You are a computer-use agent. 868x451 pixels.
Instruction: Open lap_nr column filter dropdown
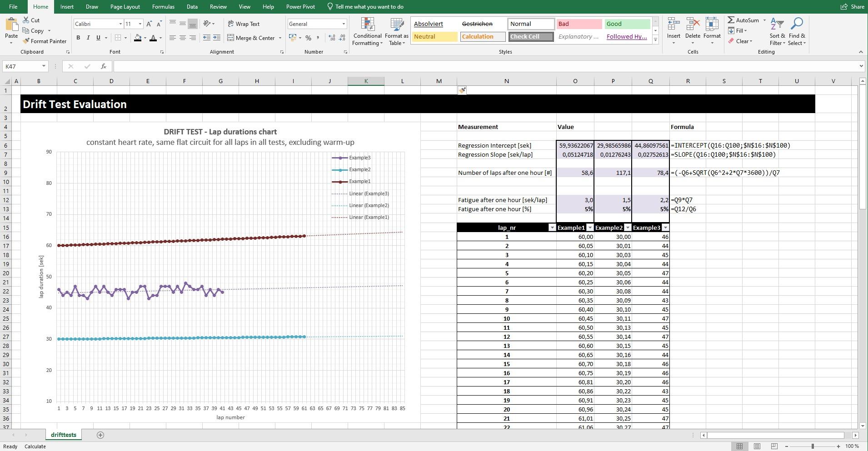(552, 228)
